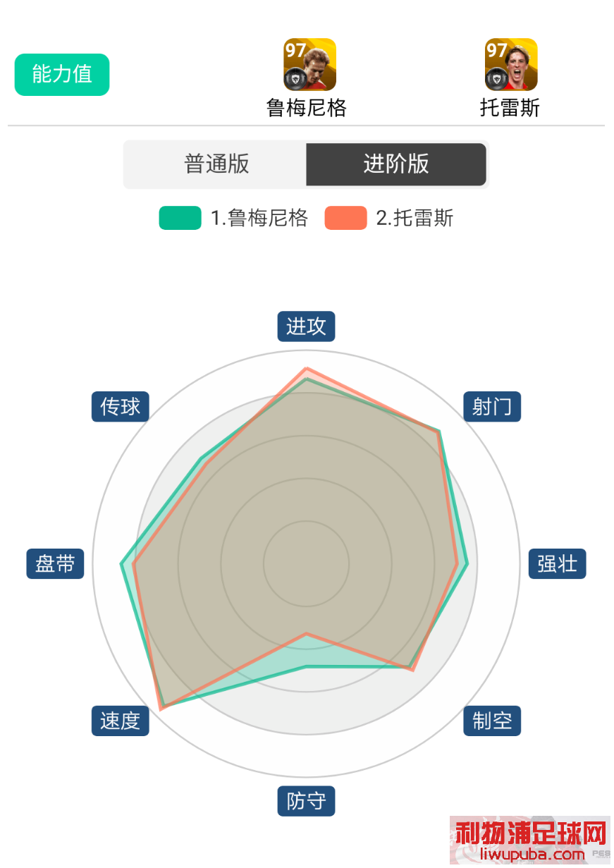The image size is (614, 868).
Task: Toggle orange legend swatch for 托雷斯
Action: [x=345, y=219]
